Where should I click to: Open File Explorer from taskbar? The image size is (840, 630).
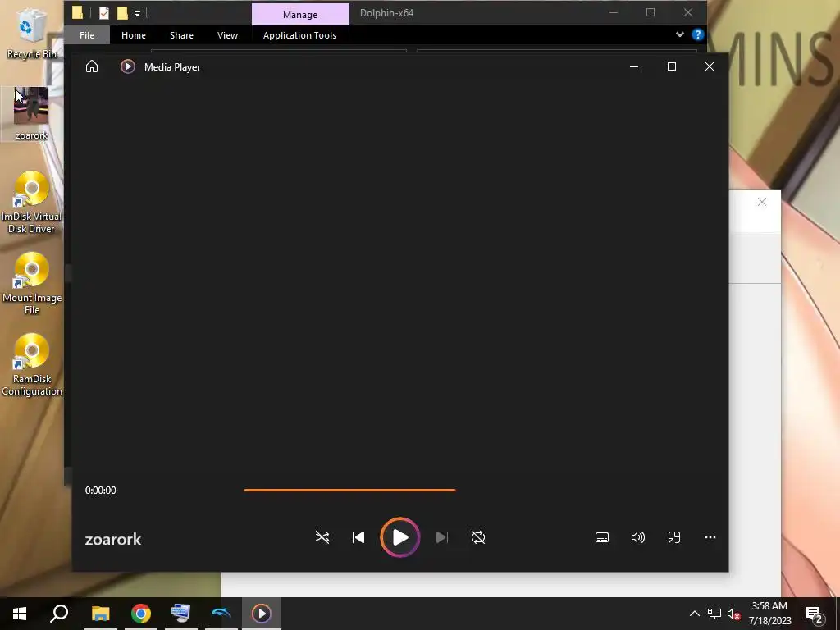[x=100, y=614]
